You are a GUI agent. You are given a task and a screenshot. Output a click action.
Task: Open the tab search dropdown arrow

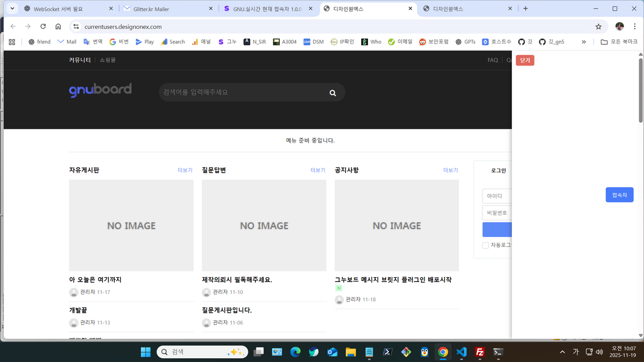click(x=12, y=9)
